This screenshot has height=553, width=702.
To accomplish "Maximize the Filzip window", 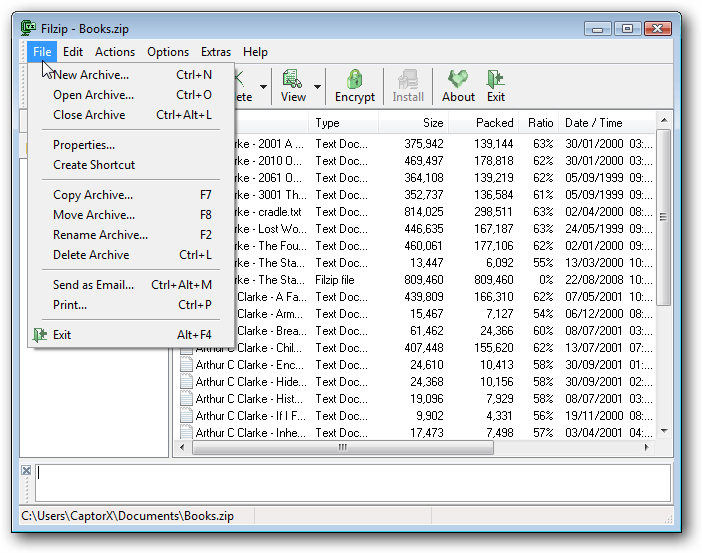I will (627, 29).
